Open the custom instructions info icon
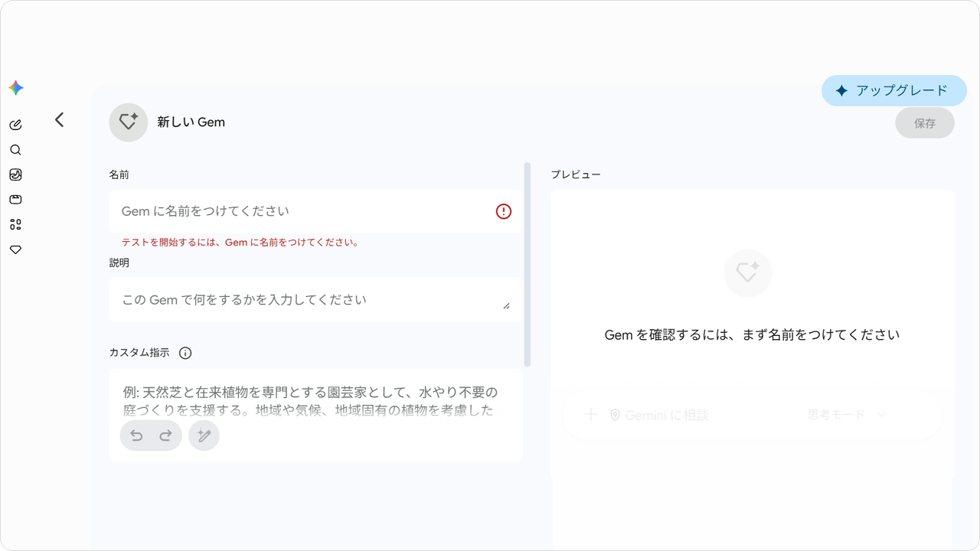The width and height of the screenshot is (980, 551). pyautogui.click(x=185, y=353)
